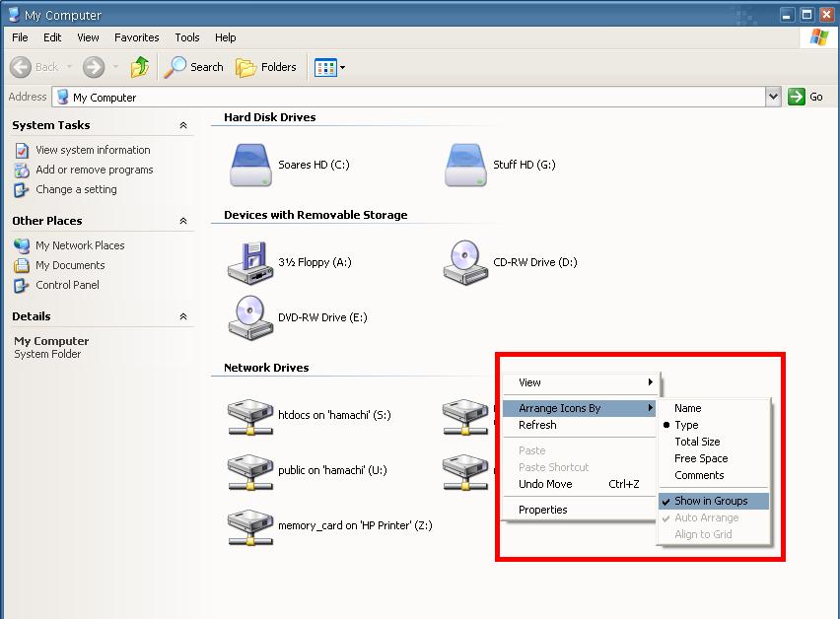Click the green Go arrow button
This screenshot has height=619, width=840.
[796, 97]
